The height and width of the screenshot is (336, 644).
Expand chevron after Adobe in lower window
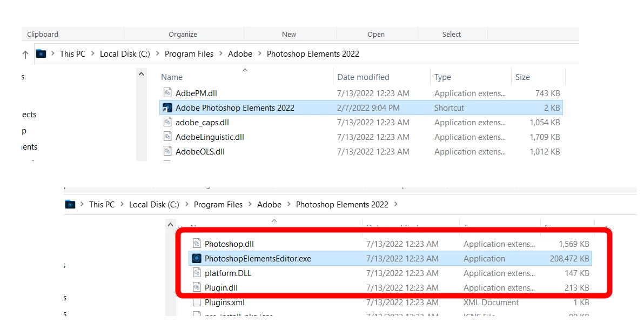289,204
